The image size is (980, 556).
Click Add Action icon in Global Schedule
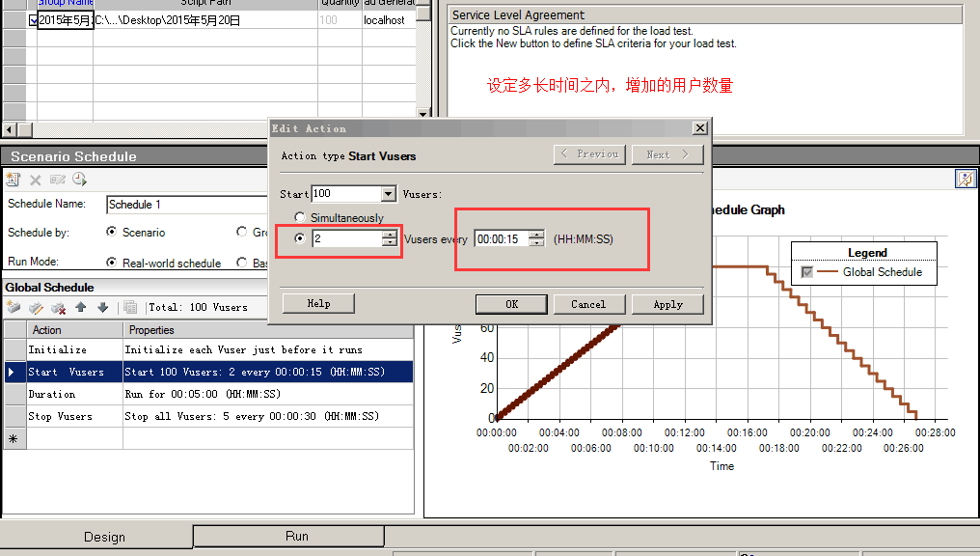pos(14,307)
